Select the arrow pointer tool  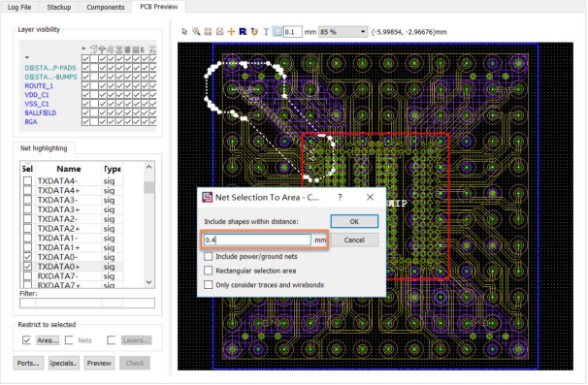click(184, 32)
